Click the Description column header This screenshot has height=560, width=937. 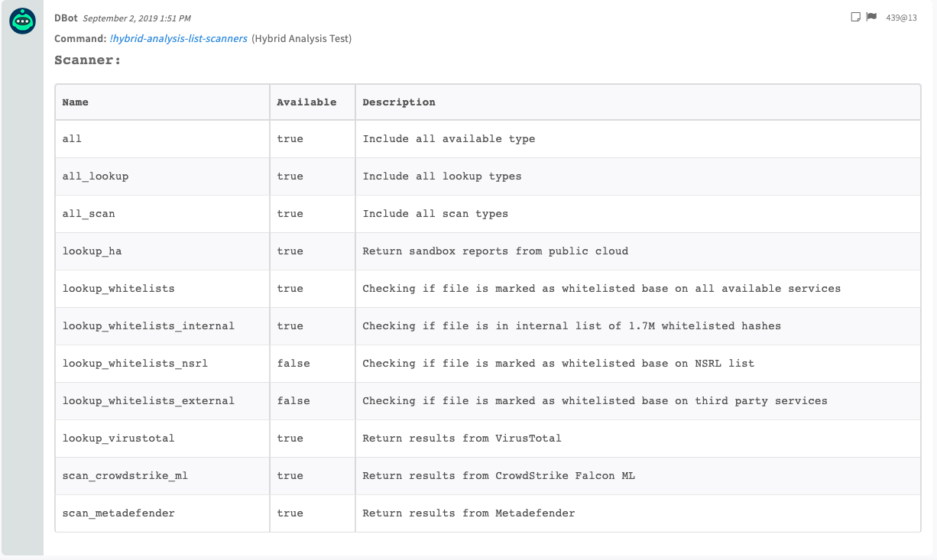tap(399, 102)
